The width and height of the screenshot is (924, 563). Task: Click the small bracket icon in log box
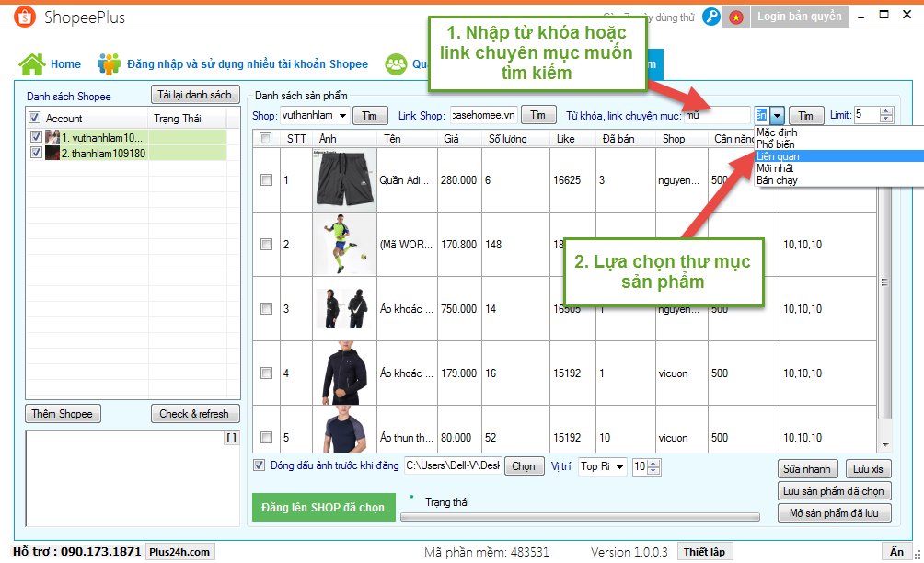pyautogui.click(x=232, y=438)
